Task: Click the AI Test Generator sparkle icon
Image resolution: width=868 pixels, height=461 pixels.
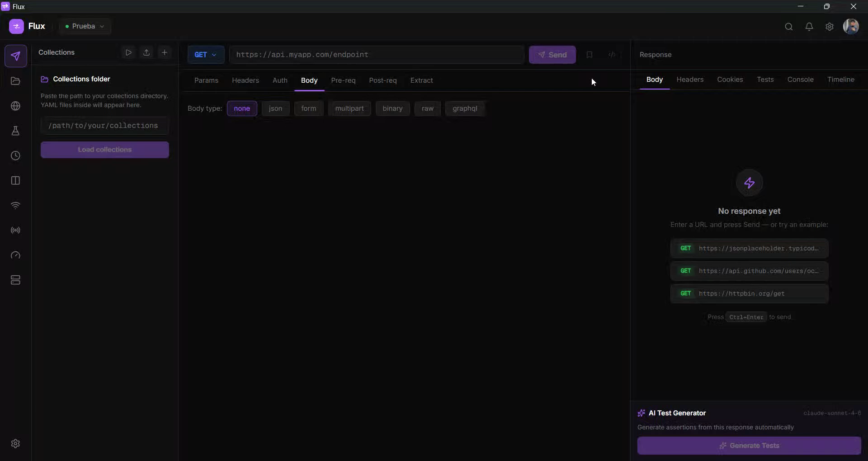Action: [x=641, y=413]
